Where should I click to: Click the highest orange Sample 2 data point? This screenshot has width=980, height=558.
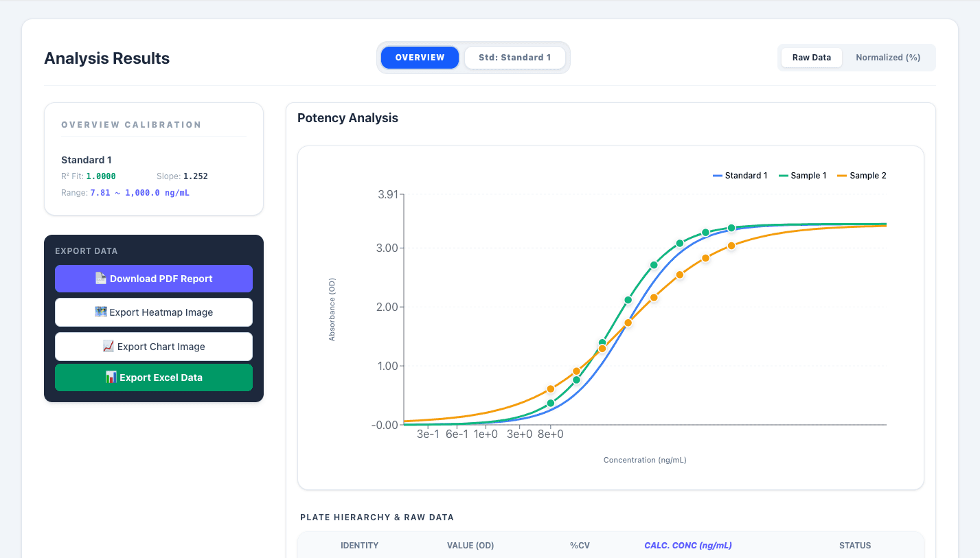pyautogui.click(x=731, y=246)
